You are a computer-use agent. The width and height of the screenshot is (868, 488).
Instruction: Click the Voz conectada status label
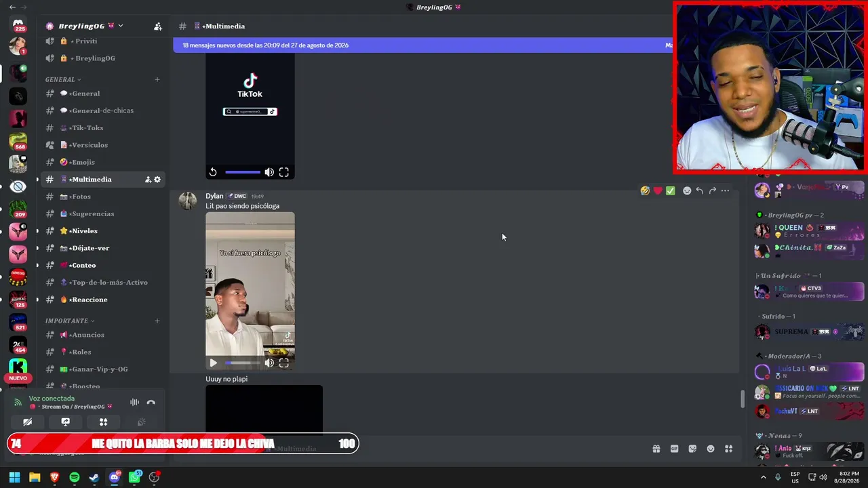(52, 399)
